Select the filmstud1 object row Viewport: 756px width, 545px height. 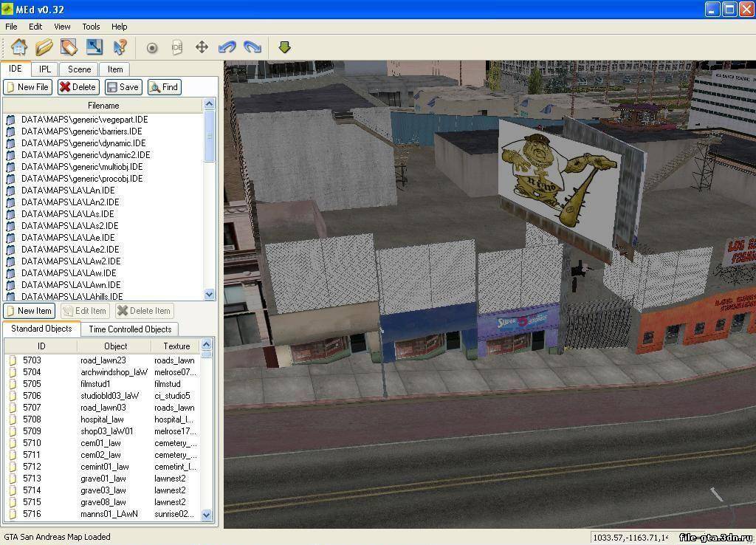103,384
